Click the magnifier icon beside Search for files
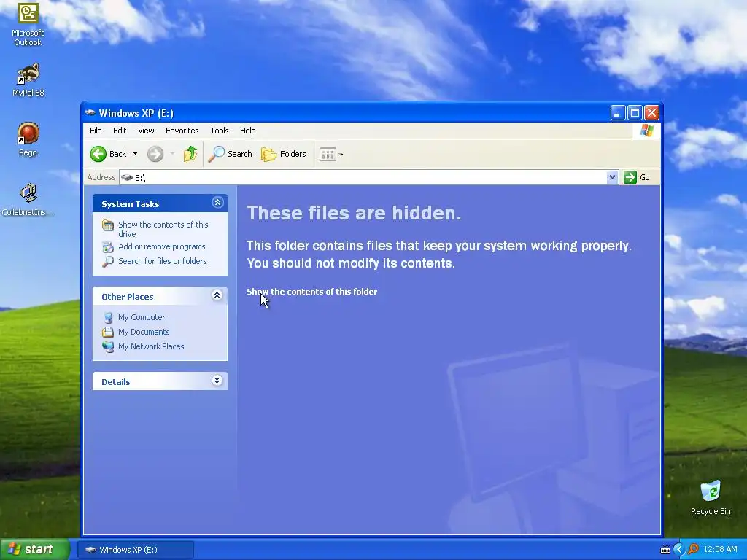Viewport: 747px width, 560px height. [x=108, y=262]
